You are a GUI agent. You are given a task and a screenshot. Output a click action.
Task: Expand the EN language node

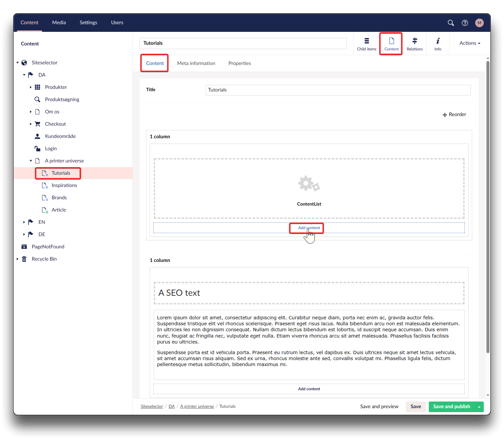tap(24, 222)
